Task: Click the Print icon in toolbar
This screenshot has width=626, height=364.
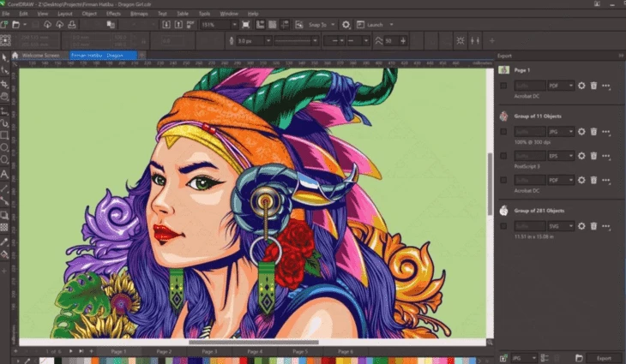Action: click(72, 25)
